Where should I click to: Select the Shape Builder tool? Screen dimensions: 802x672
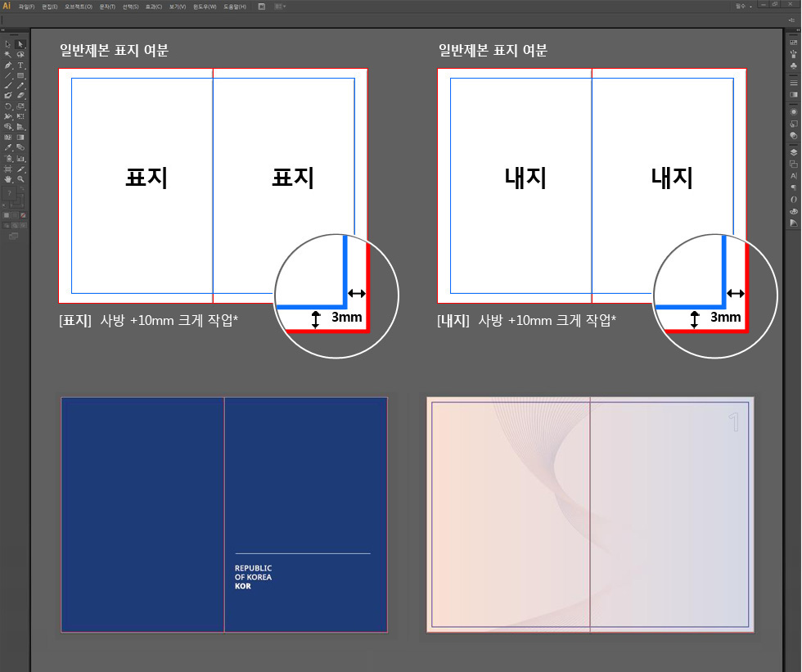pyautogui.click(x=7, y=126)
